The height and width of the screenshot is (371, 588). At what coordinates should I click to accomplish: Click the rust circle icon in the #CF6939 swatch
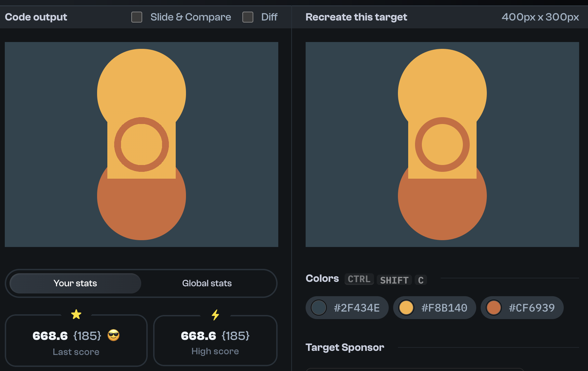(494, 307)
